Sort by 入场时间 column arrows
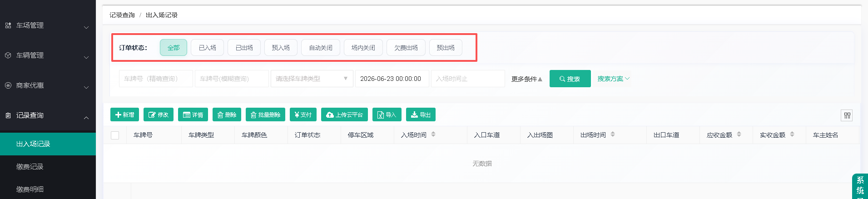The width and height of the screenshot is (868, 199). coord(433,134)
